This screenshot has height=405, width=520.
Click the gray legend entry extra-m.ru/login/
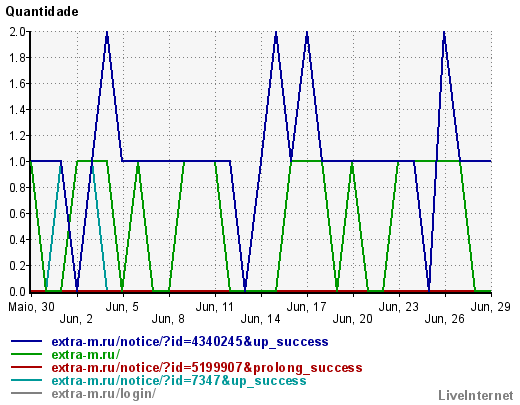pos(104,394)
